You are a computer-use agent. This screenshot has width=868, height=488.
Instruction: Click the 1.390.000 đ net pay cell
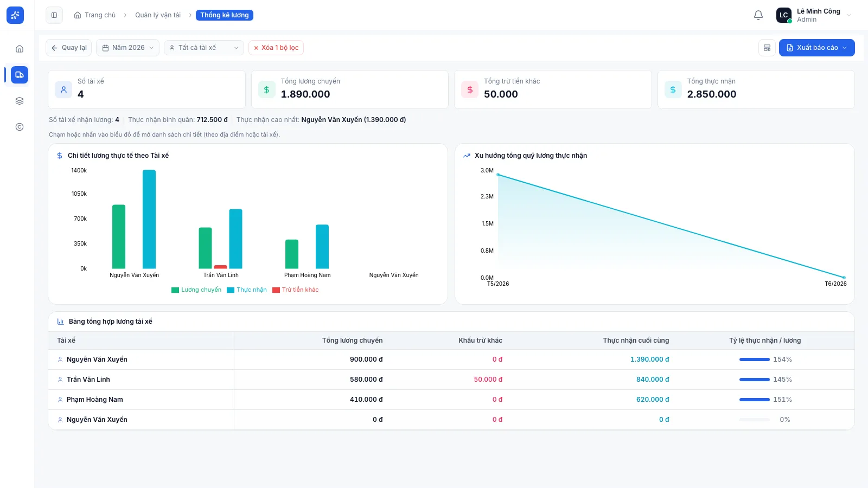(650, 359)
